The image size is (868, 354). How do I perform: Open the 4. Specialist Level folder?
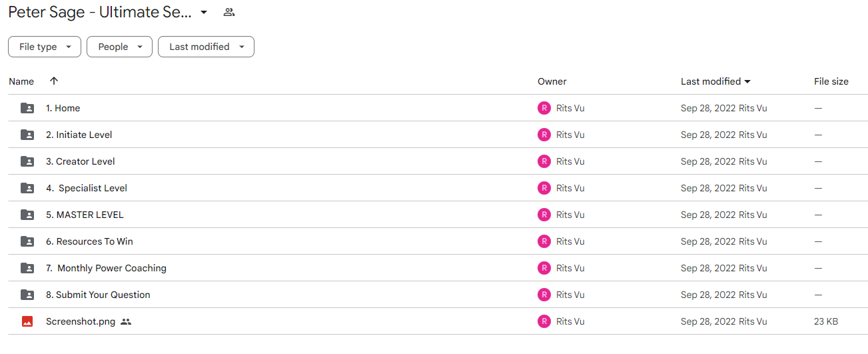[x=87, y=188]
